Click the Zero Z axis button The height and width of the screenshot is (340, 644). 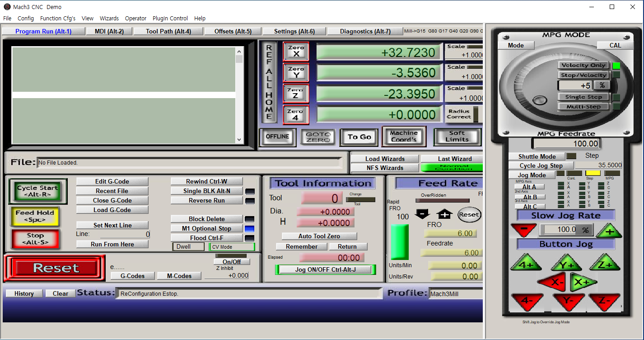296,94
